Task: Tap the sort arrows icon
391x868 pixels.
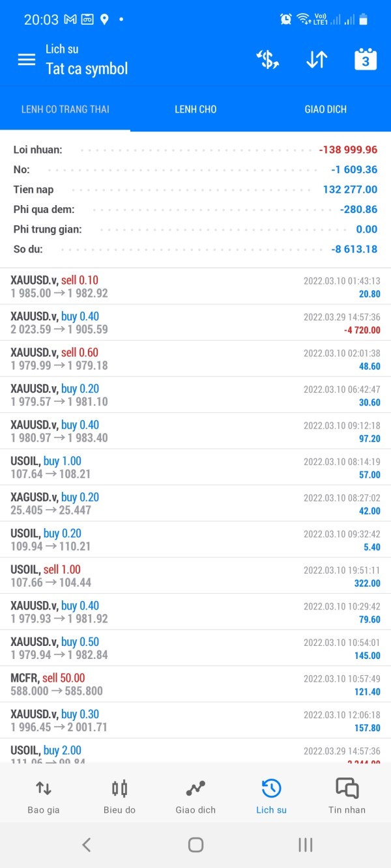Action: (x=317, y=60)
